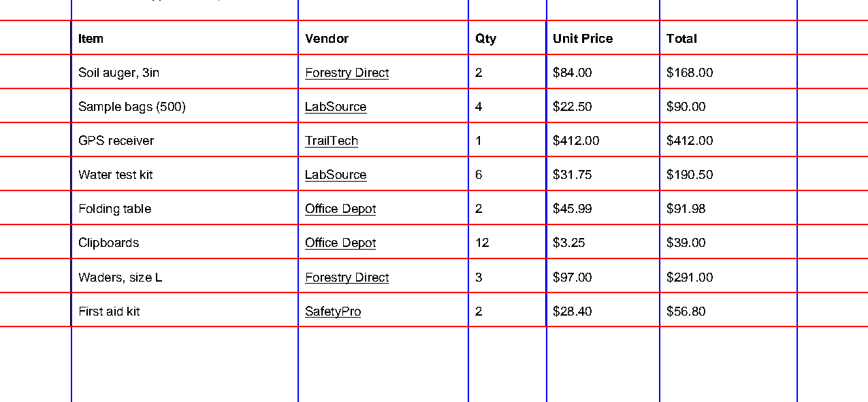Select the GPS receiver item cell

[184, 139]
